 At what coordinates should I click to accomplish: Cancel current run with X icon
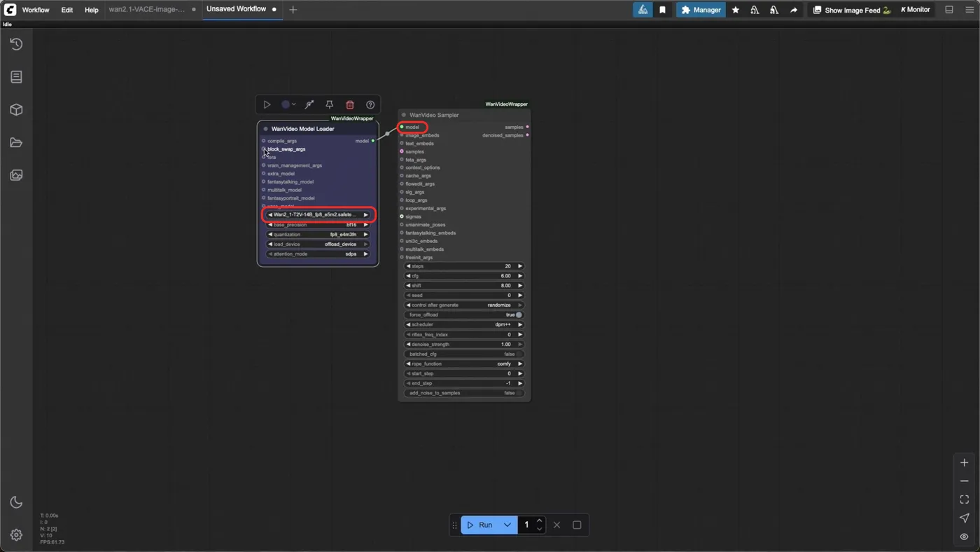click(x=556, y=525)
